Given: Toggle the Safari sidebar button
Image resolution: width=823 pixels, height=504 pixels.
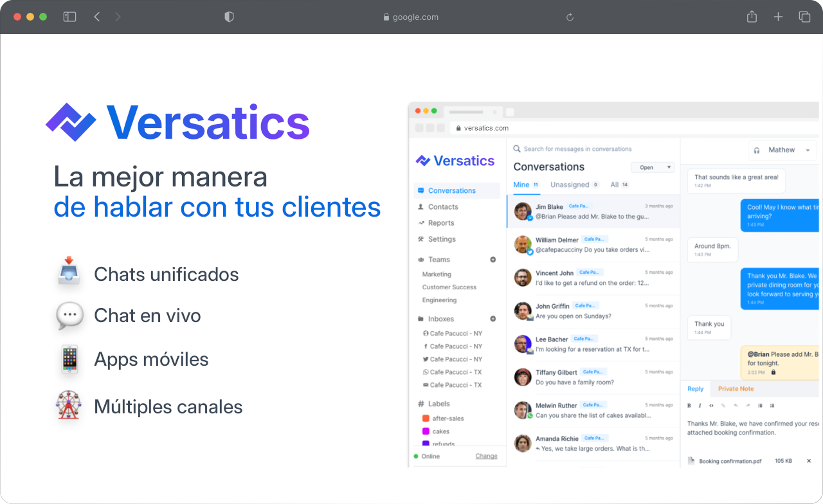Looking at the screenshot, I should (x=69, y=17).
